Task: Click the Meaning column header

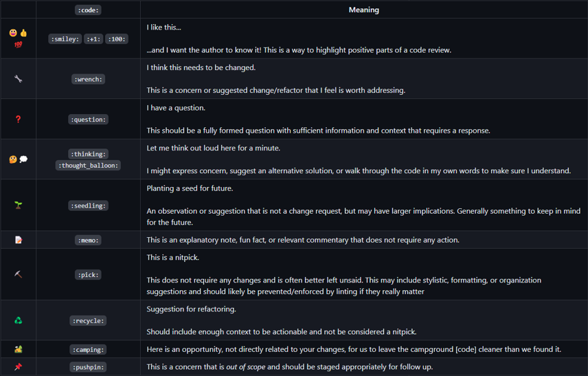Action: [363, 10]
